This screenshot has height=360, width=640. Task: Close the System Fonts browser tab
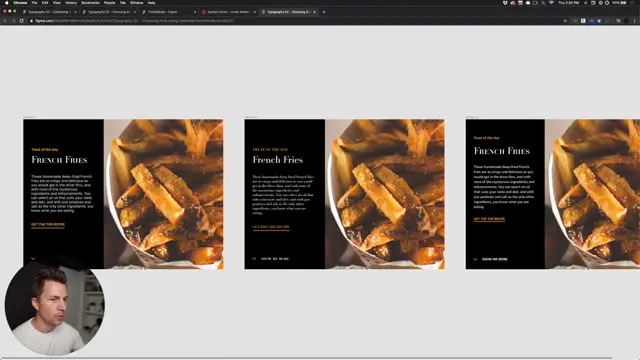tap(255, 12)
